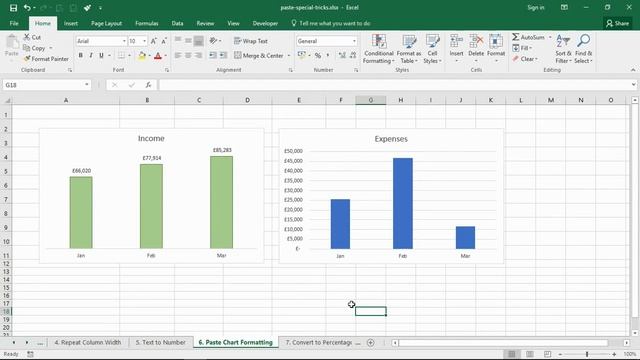Open Conditional Formatting
This screenshot has height=360, width=640.
click(378, 49)
